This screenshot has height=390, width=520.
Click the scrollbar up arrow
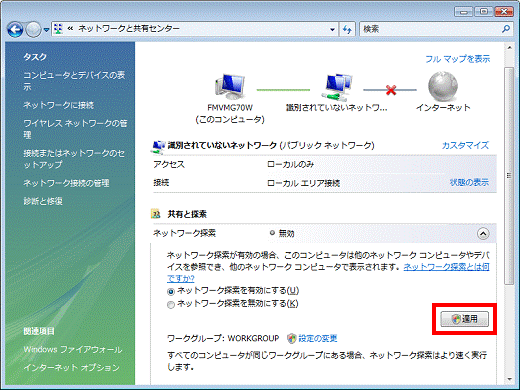[509, 48]
